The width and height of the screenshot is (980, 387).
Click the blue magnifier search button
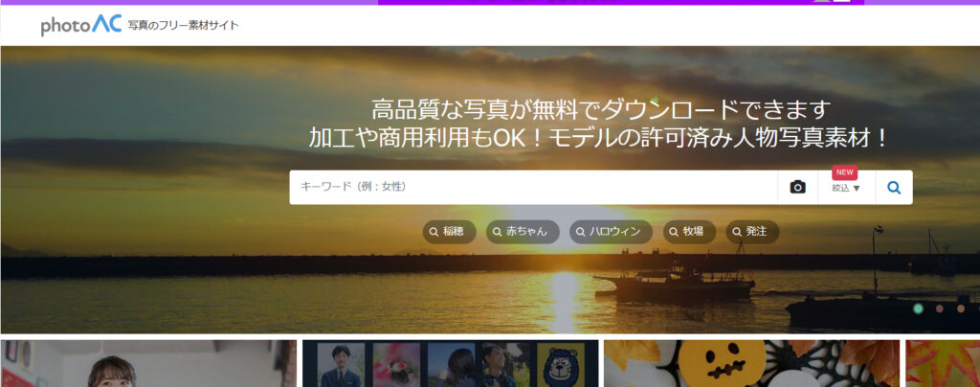tap(894, 187)
